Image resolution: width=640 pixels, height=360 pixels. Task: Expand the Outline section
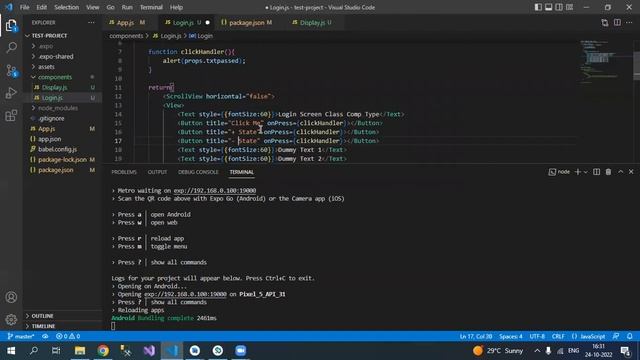(x=42, y=316)
